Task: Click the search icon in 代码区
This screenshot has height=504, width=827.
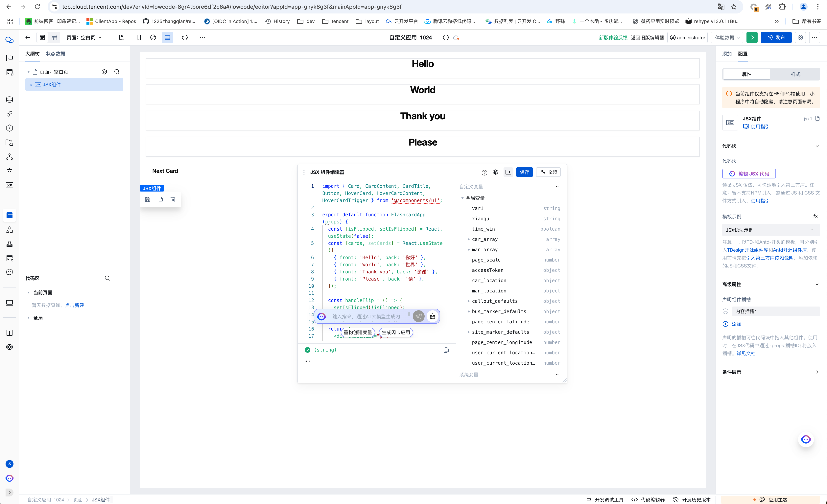Action: [x=107, y=278]
